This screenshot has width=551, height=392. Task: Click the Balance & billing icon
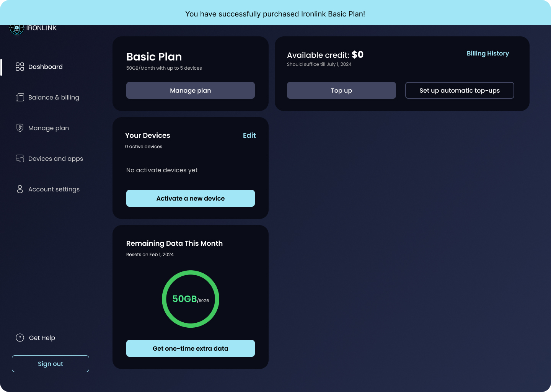pos(20,97)
